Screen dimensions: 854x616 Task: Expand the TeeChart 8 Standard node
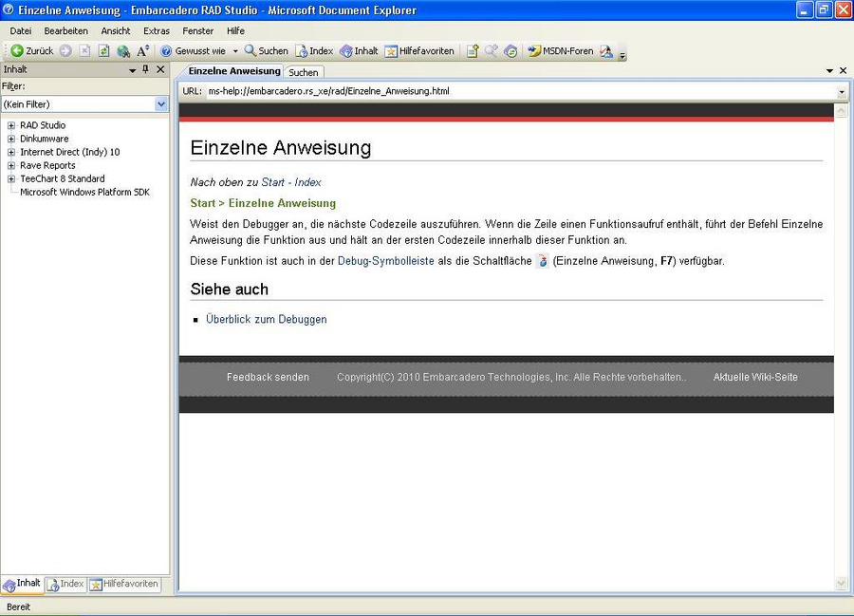10,178
